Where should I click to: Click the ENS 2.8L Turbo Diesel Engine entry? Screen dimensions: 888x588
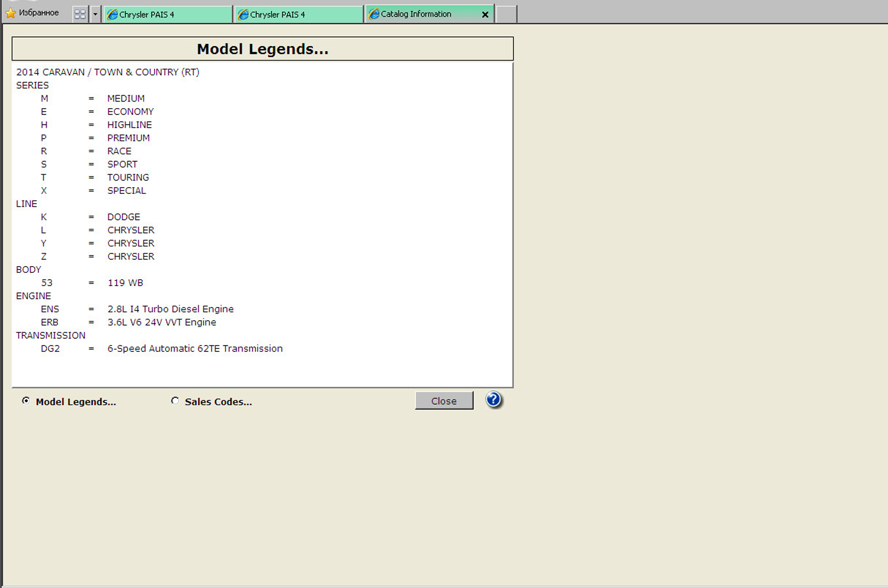(x=170, y=309)
